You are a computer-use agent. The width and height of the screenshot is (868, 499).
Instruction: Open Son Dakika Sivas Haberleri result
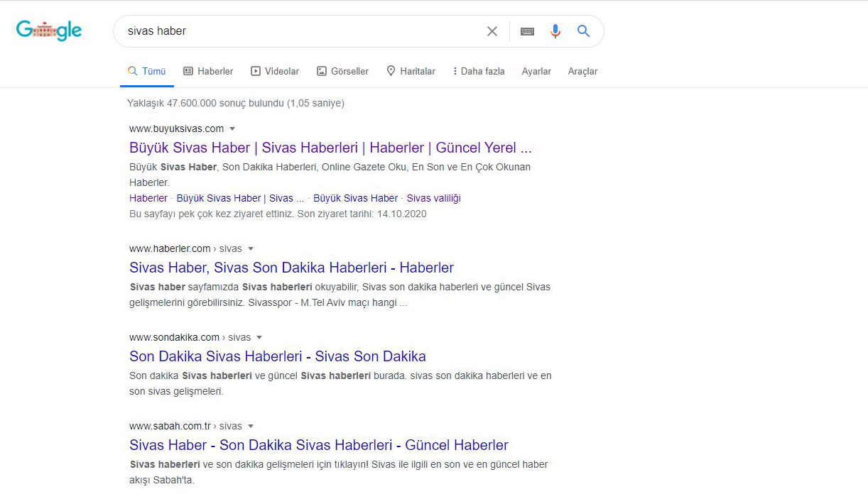coord(277,356)
